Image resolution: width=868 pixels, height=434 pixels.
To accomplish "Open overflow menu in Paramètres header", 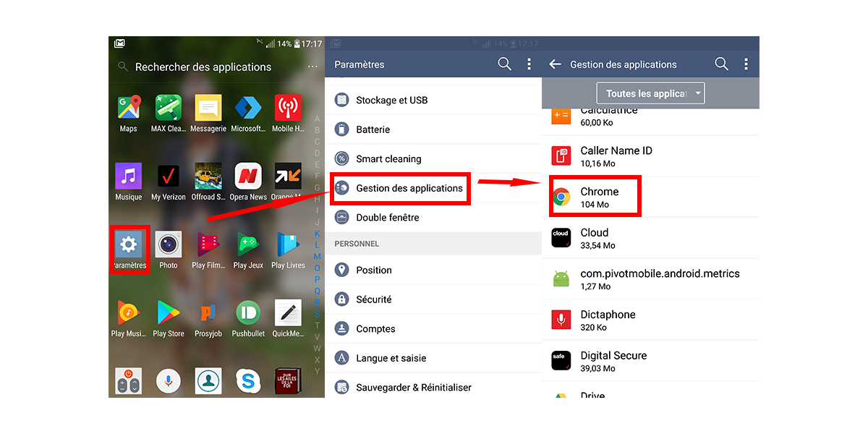I will pos(529,64).
